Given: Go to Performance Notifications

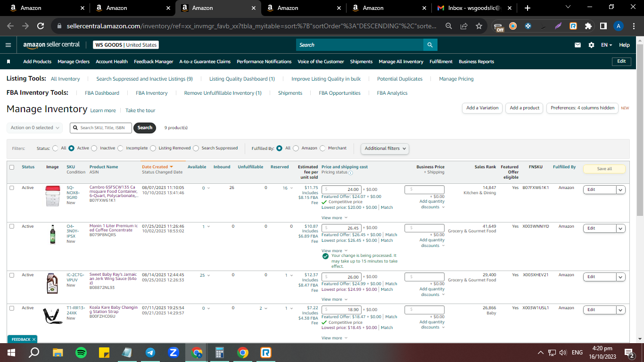Looking at the screenshot, I should click(x=264, y=62).
